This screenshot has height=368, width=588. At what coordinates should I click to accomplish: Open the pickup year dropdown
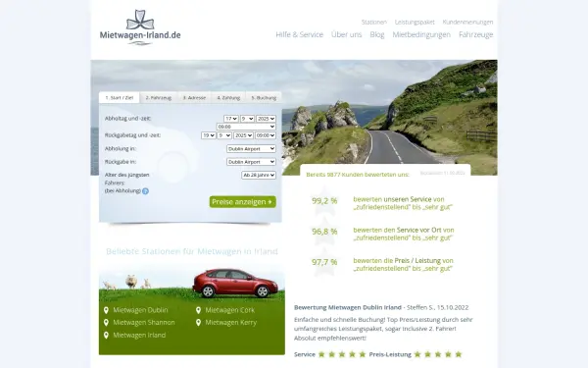266,119
